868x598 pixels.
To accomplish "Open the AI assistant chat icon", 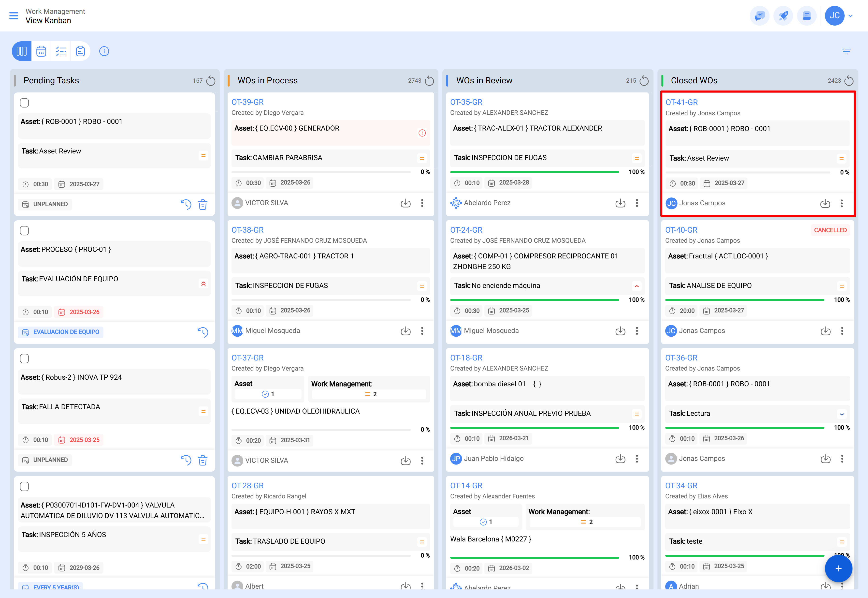I will [x=759, y=16].
